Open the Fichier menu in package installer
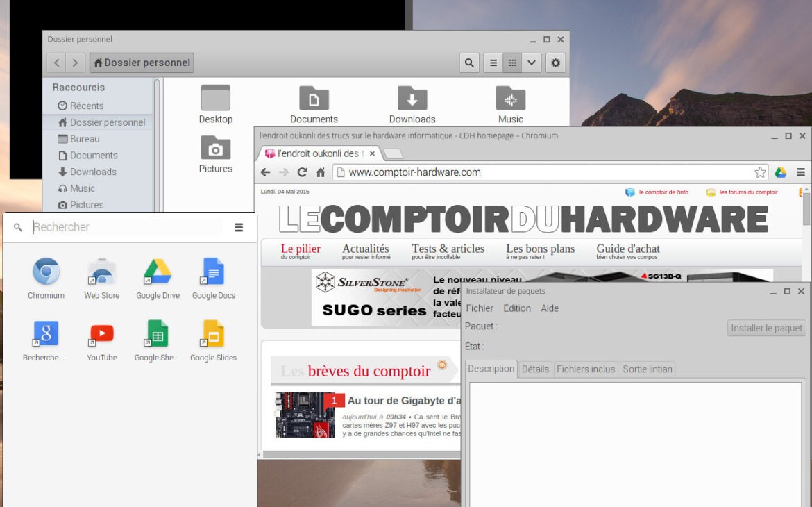This screenshot has height=507, width=812. tap(480, 308)
